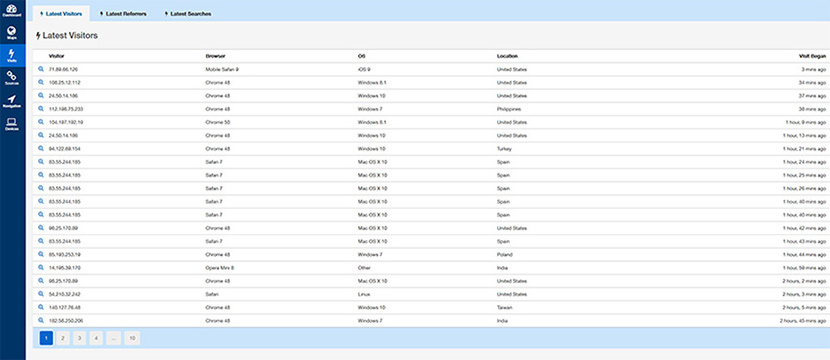Click the 'Other' OS cell
This screenshot has height=360, width=830.
tap(364, 268)
